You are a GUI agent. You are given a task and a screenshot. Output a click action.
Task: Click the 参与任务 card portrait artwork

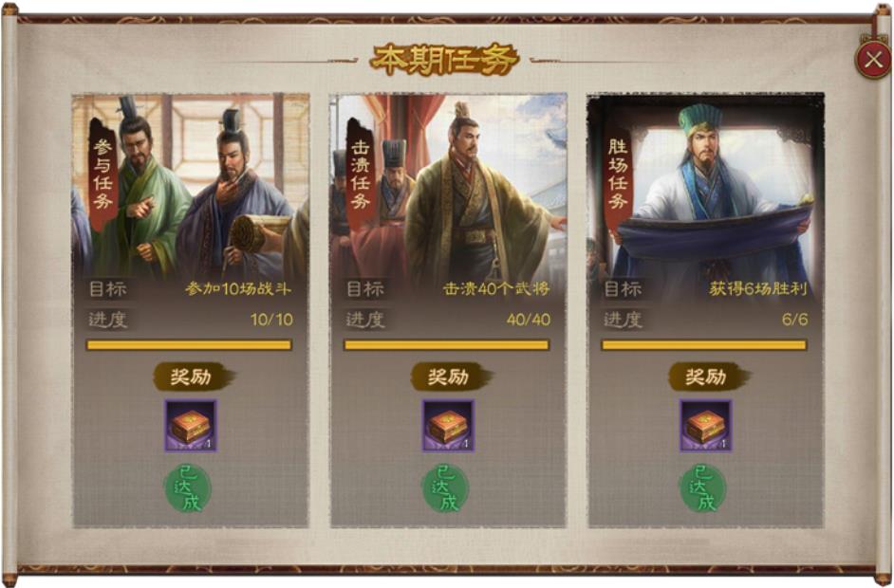[191, 185]
